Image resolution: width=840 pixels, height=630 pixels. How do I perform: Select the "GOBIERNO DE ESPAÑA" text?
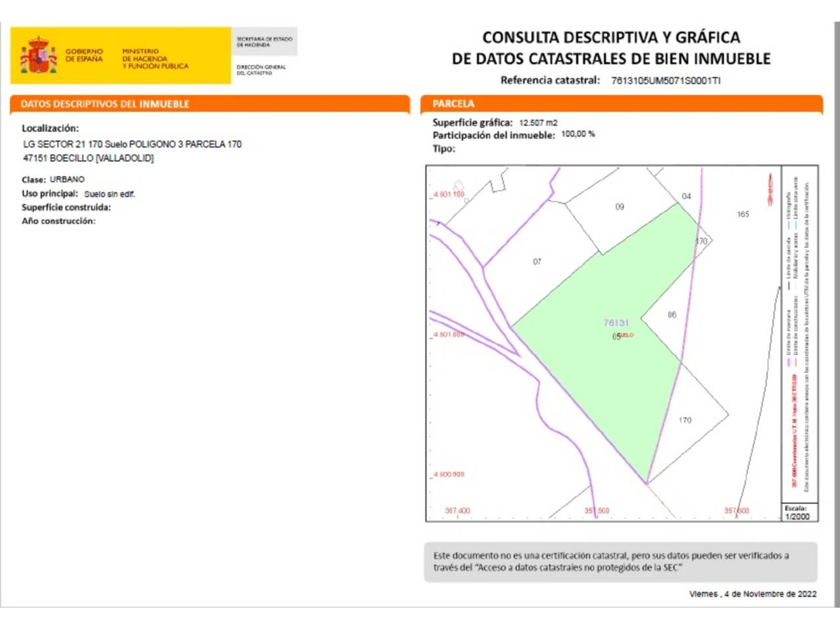(84, 55)
